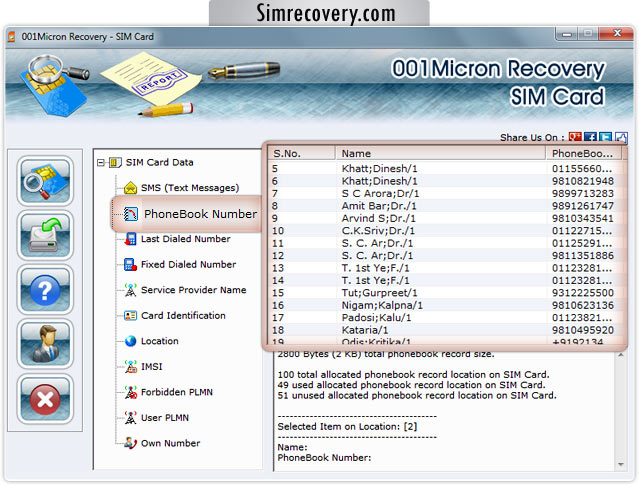Click the PhoneBook Number book icon

click(131, 214)
